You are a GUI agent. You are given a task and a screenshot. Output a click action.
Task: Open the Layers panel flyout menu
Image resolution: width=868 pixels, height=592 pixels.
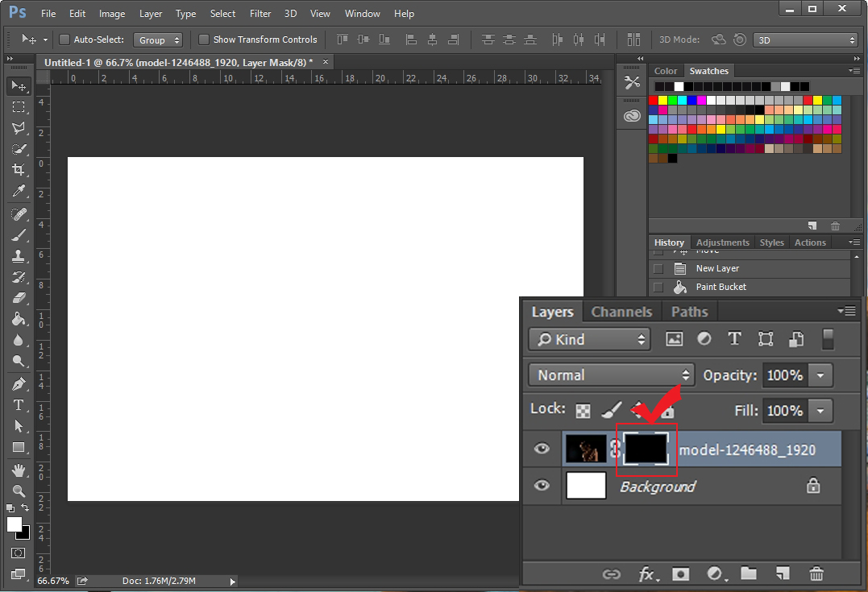pos(848,311)
